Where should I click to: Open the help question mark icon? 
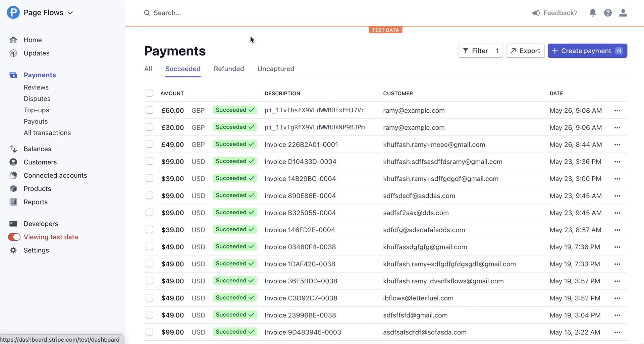[608, 13]
